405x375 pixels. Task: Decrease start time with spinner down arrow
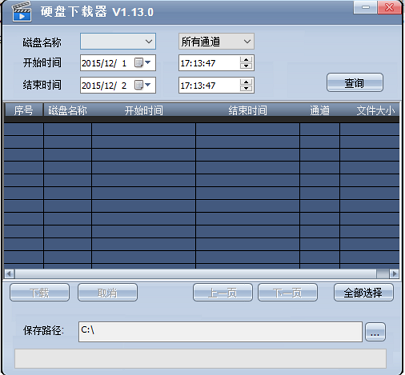click(x=246, y=66)
